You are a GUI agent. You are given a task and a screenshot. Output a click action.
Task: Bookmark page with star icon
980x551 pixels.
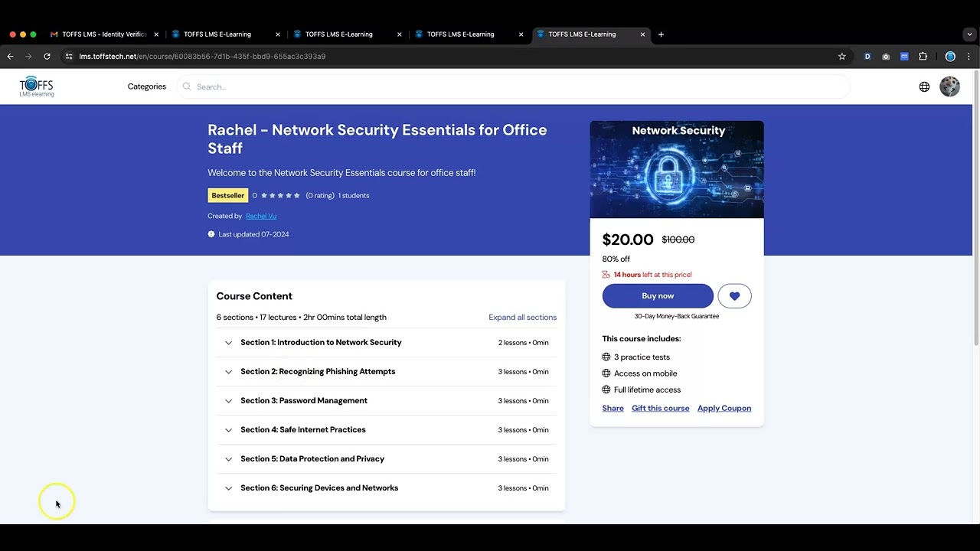point(842,57)
